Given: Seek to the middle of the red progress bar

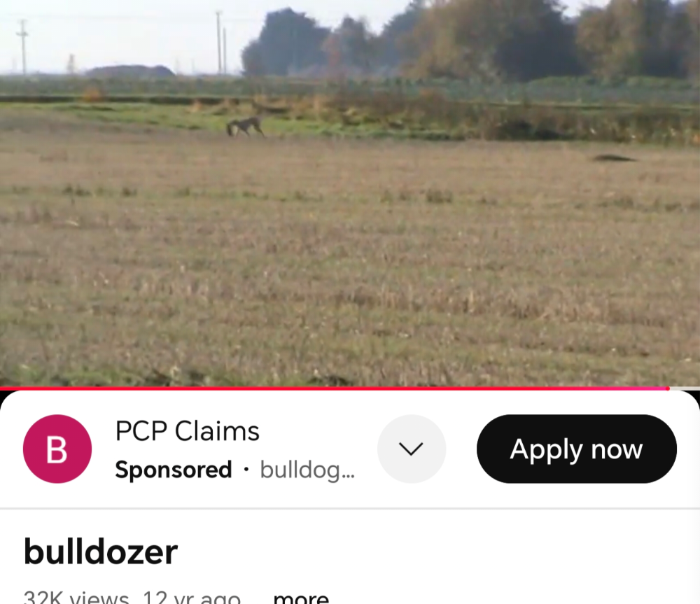Looking at the screenshot, I should 334,388.
